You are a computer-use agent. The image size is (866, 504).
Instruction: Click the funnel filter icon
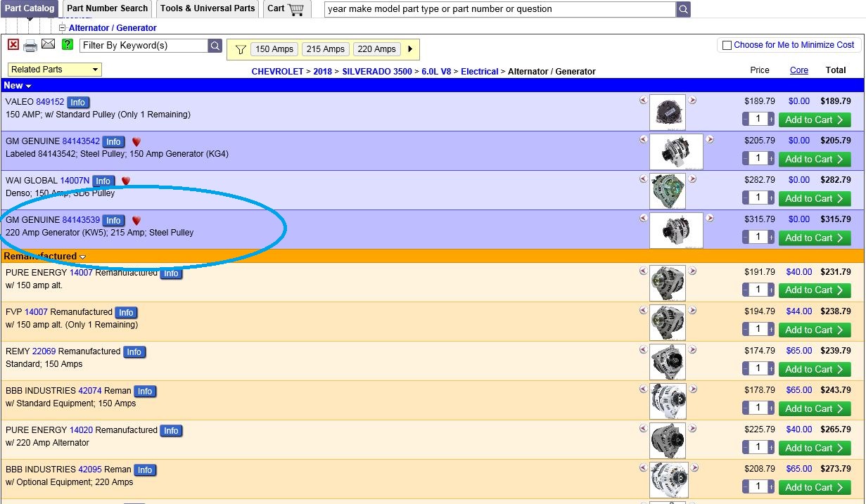(241, 49)
